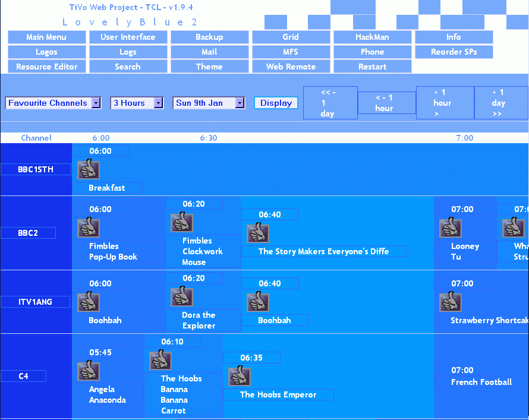Image resolution: width=529 pixels, height=420 pixels.
Task: Open the Breakfast programme link
Action: 107,188
